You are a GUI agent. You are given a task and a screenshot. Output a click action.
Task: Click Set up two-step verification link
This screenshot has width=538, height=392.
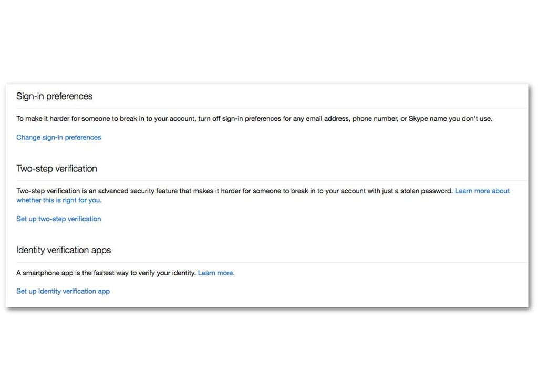click(x=59, y=219)
